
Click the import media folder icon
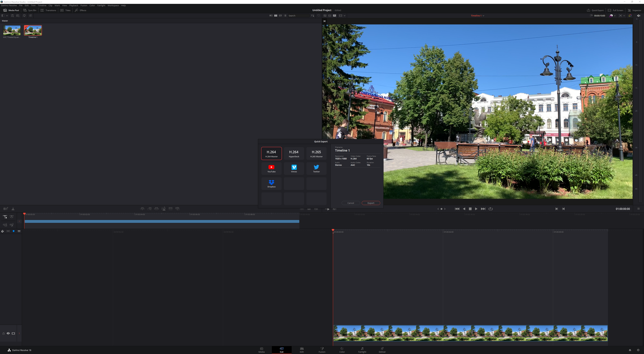[x=18, y=15]
